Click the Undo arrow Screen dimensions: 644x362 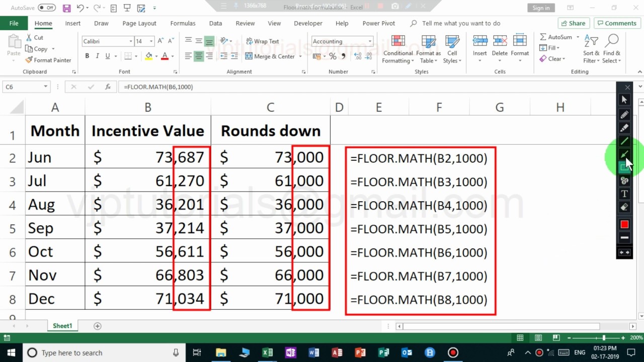[x=80, y=8]
